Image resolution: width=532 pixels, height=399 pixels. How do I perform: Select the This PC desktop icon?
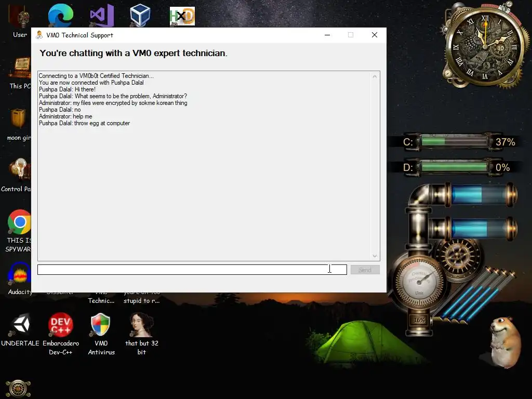[x=20, y=73]
